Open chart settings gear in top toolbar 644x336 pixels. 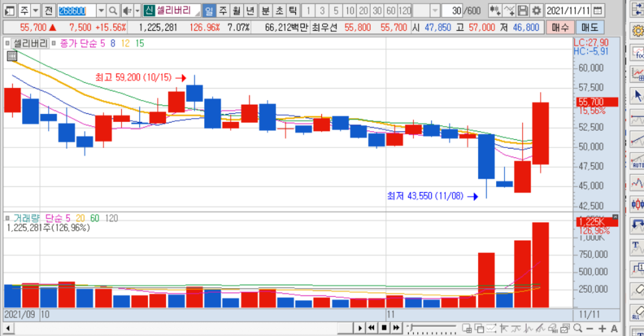click(536, 11)
